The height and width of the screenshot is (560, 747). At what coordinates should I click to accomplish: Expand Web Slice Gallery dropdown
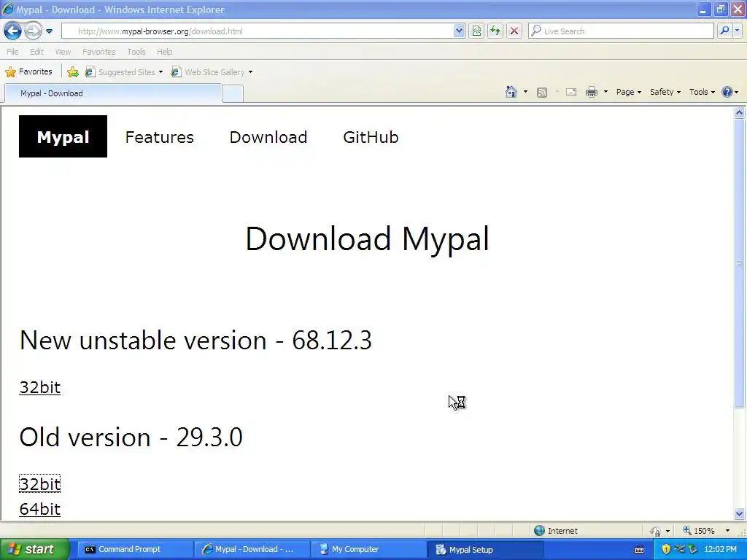click(251, 72)
